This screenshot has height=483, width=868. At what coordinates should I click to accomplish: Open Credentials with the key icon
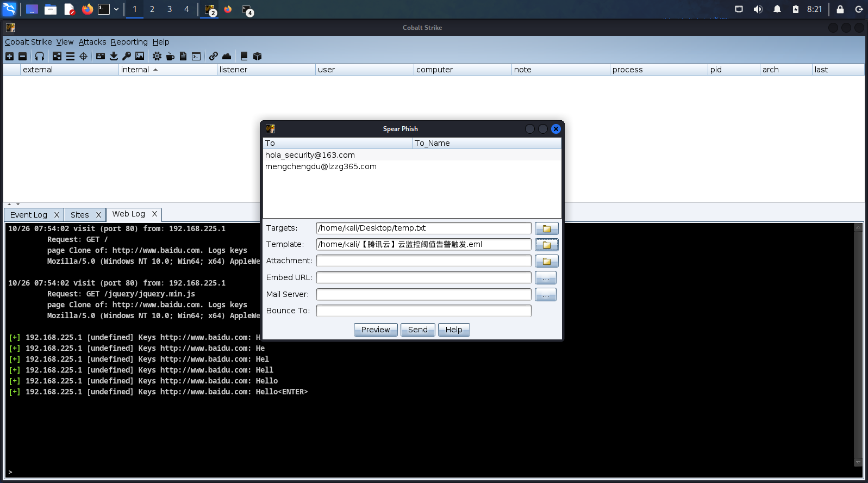[x=127, y=56]
